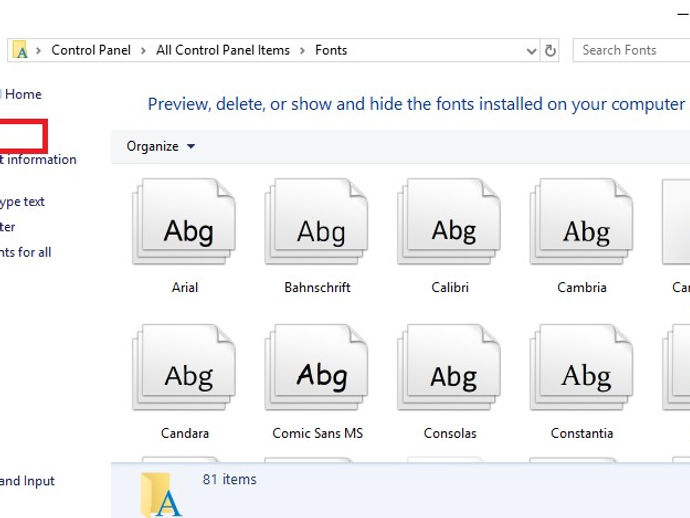The height and width of the screenshot is (518, 690).
Task: Open the Candara font family icon
Action: pos(184,367)
